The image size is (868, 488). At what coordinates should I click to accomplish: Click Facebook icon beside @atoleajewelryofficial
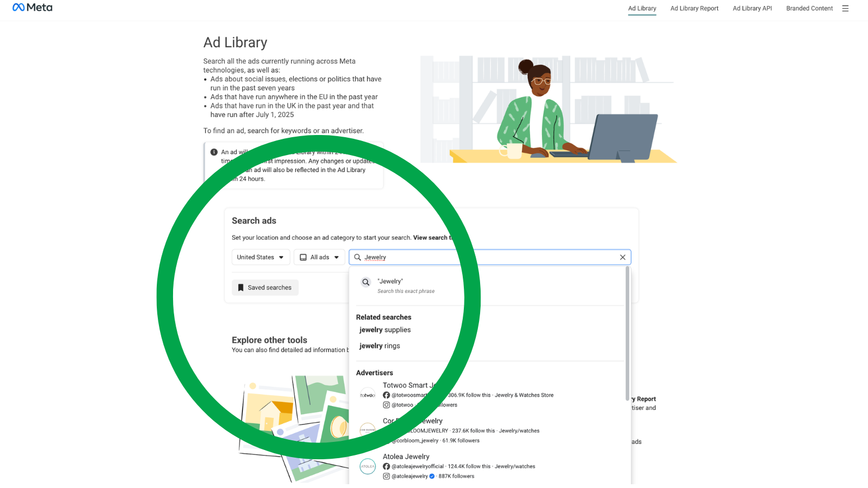(x=386, y=466)
